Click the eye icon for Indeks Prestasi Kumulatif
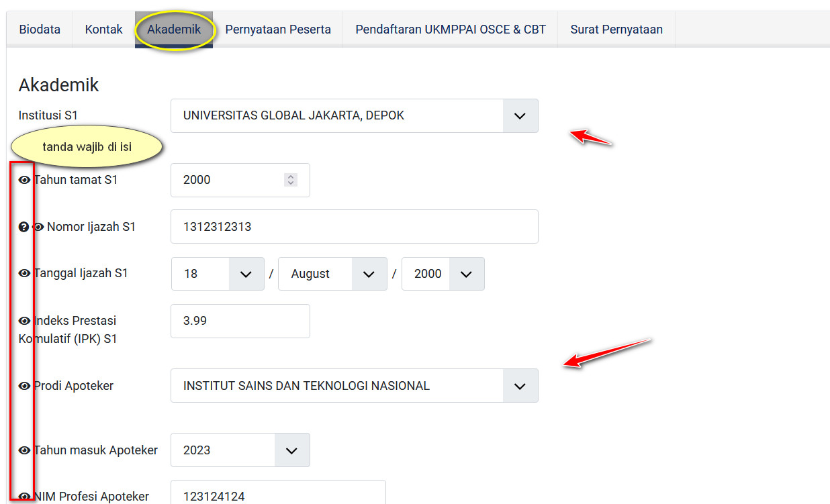 [25, 321]
